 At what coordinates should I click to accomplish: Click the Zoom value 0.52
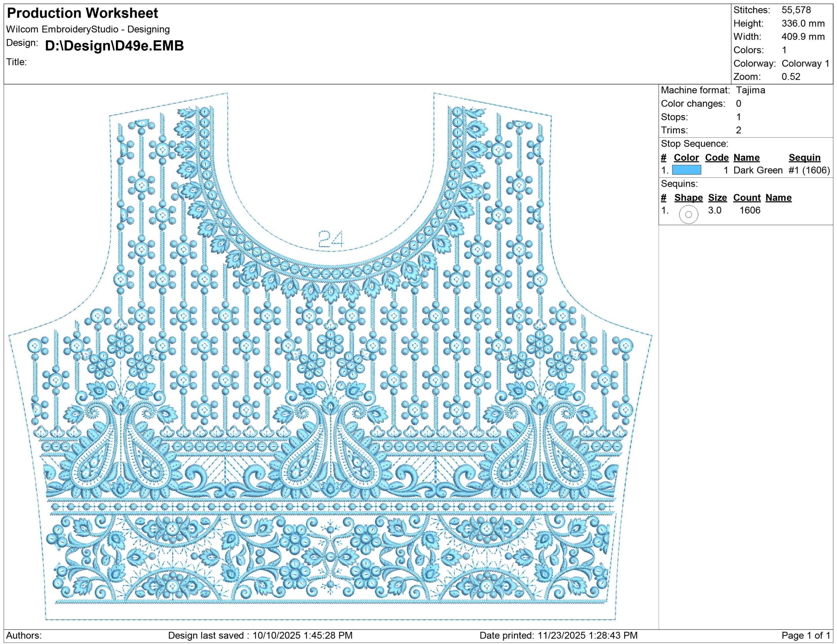click(791, 76)
